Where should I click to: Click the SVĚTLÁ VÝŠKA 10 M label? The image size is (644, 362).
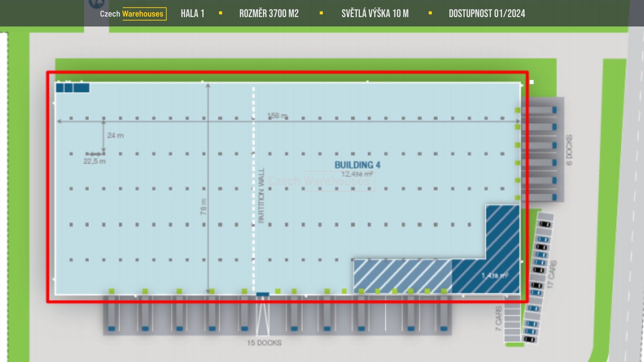click(x=375, y=13)
